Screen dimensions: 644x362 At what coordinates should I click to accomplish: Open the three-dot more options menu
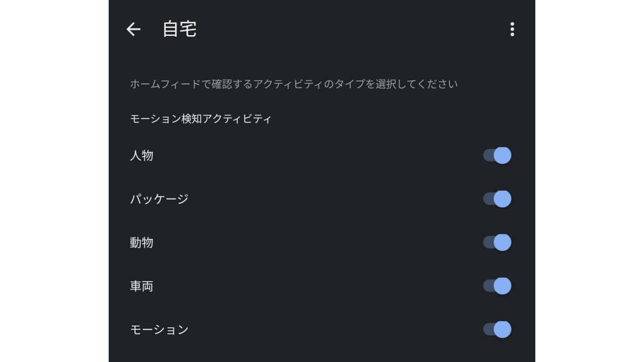point(512,29)
